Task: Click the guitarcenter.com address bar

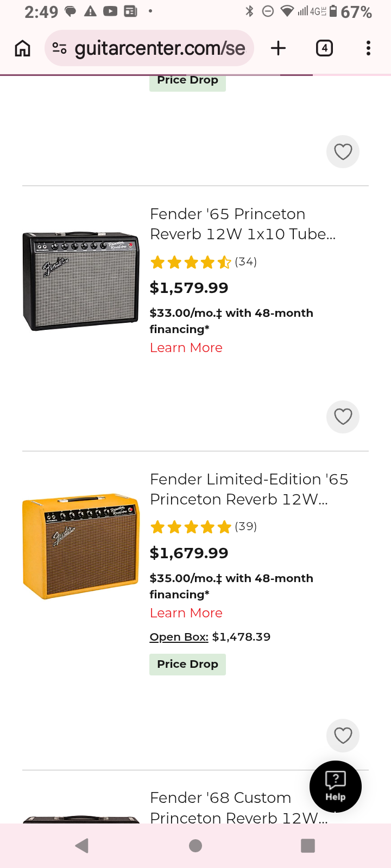Action: pos(149,48)
